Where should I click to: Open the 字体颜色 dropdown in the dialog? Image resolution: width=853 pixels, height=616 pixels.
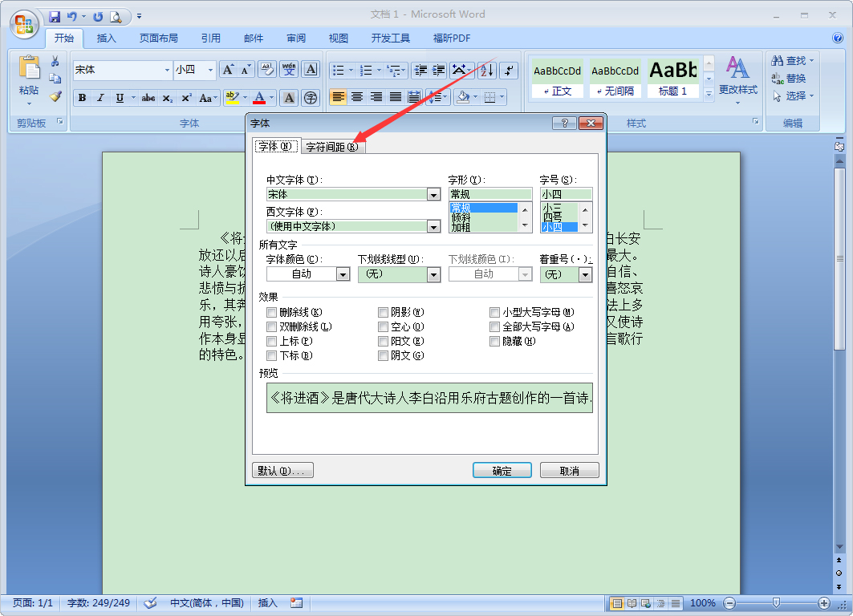(x=343, y=274)
